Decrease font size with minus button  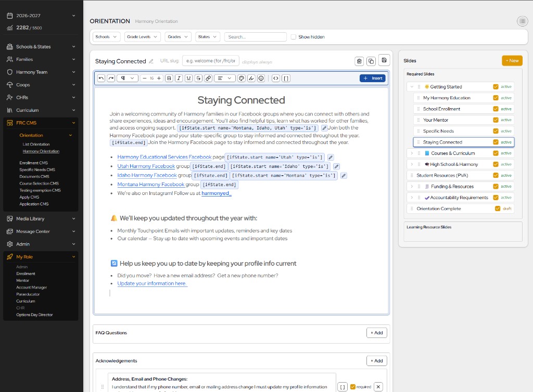(x=145, y=79)
